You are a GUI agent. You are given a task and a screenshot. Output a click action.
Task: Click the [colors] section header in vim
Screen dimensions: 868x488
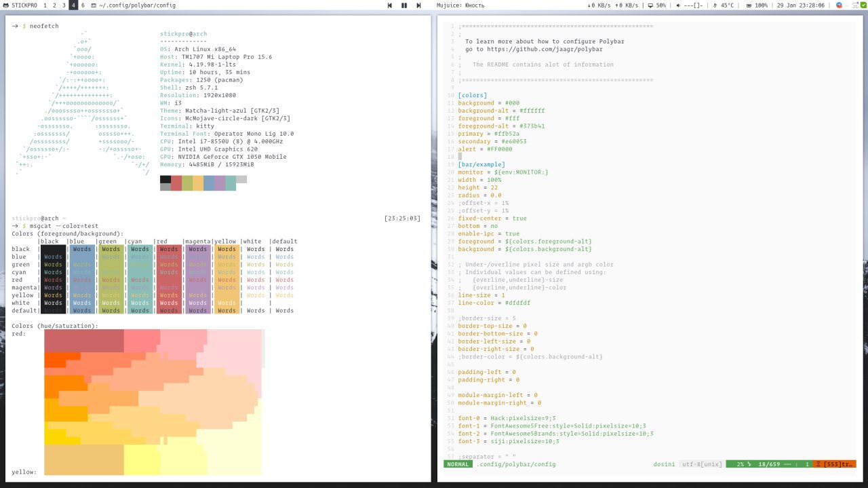pos(473,95)
